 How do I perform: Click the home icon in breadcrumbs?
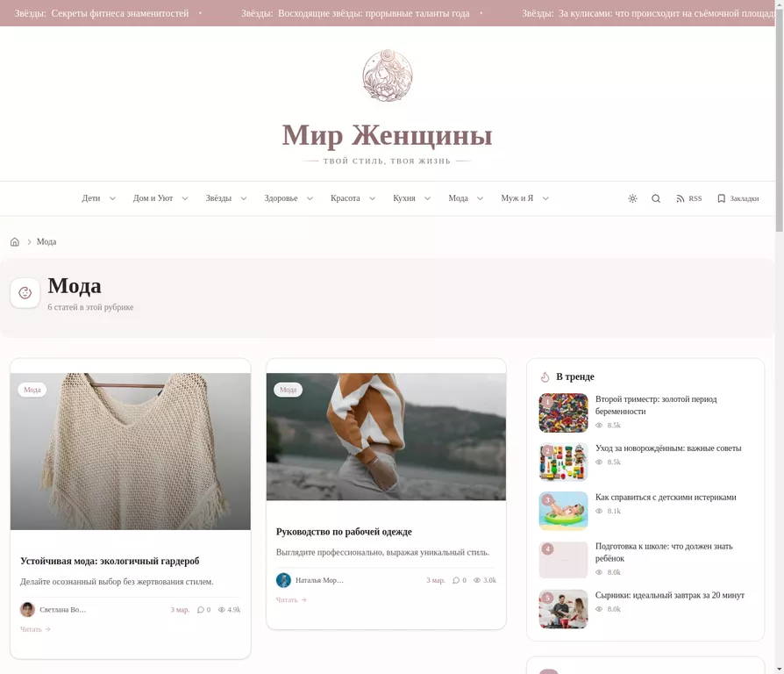(x=15, y=241)
